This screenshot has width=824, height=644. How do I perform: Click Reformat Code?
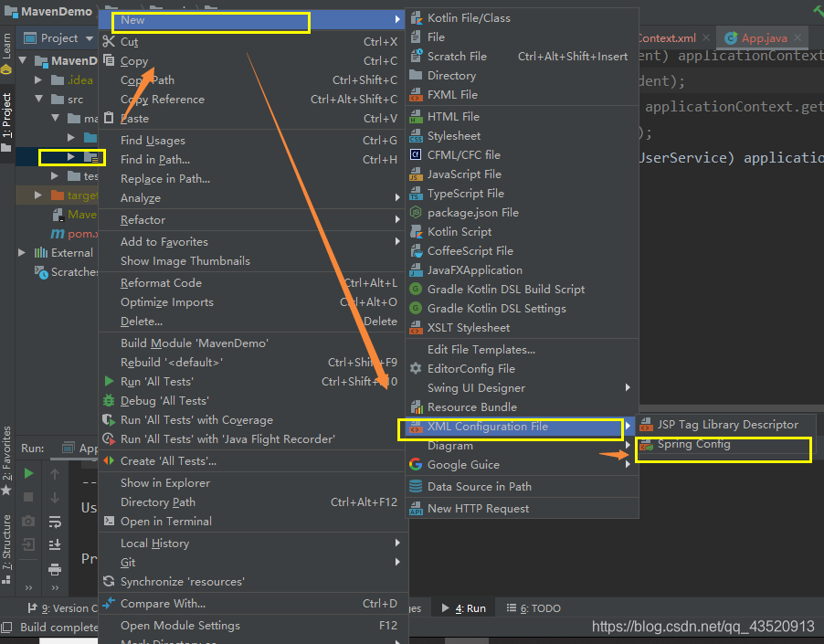click(252, 283)
